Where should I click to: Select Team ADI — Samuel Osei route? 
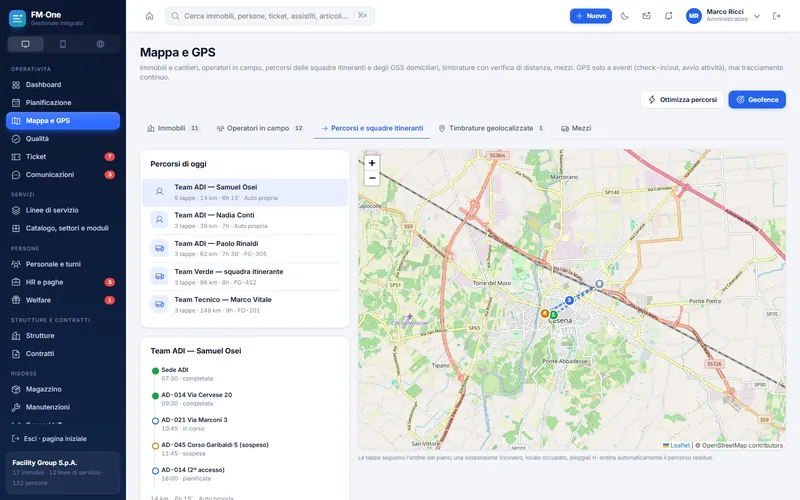click(x=245, y=192)
